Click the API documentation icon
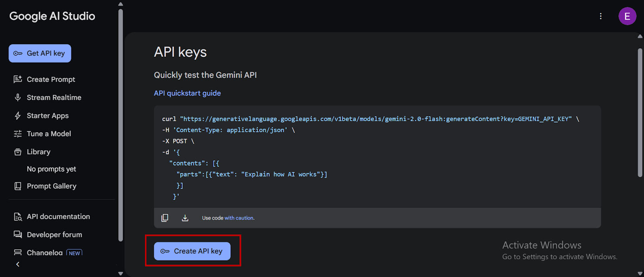Image resolution: width=644 pixels, height=277 pixels. click(x=18, y=217)
